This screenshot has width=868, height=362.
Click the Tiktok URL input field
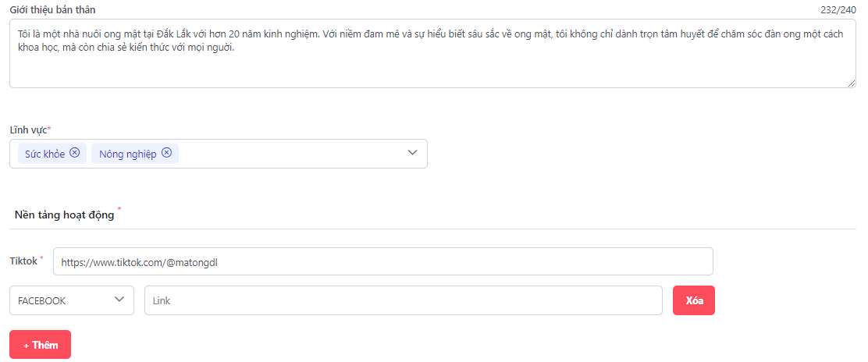(382, 262)
